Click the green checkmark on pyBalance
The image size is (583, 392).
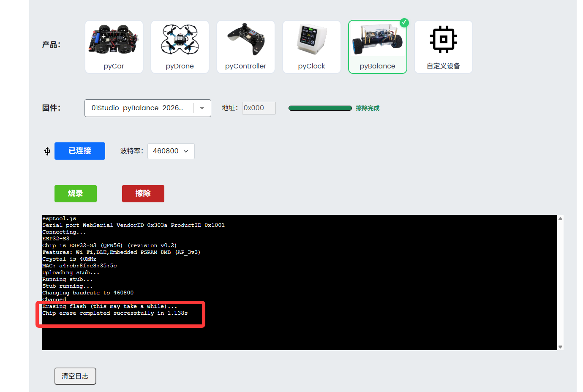pyautogui.click(x=404, y=22)
